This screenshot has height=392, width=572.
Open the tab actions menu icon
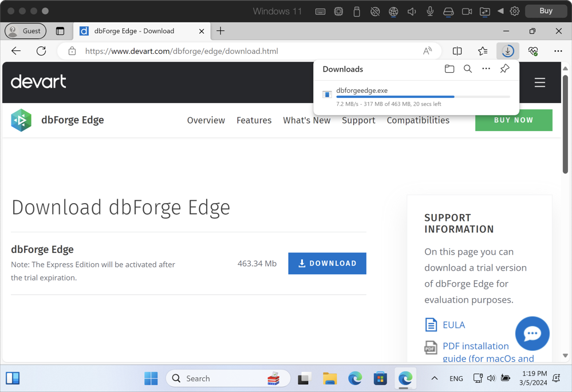(60, 31)
